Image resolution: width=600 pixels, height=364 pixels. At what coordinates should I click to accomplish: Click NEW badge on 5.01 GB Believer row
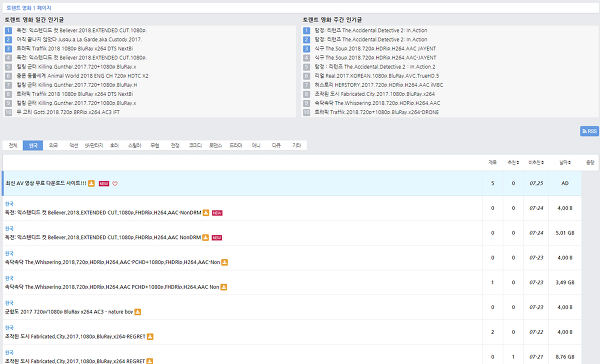click(217, 238)
